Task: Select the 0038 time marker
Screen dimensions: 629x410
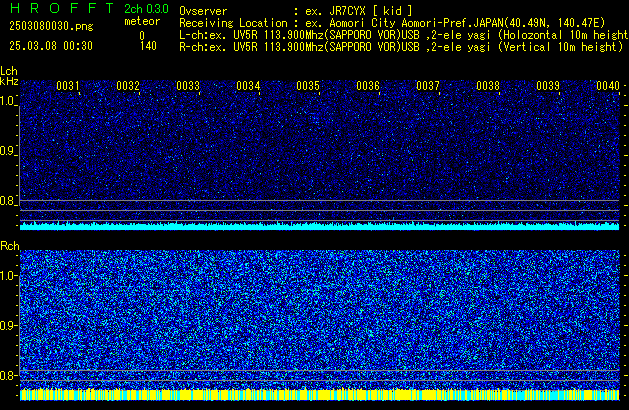Action: [x=488, y=86]
